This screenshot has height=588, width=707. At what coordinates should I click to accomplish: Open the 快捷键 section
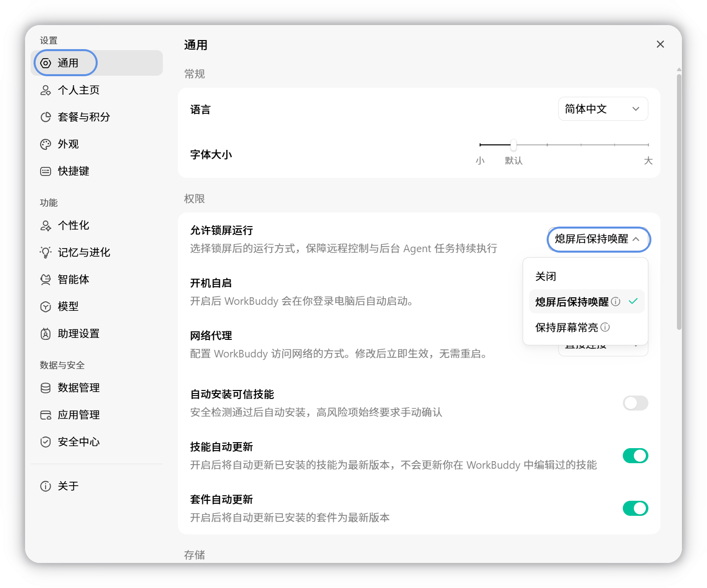pyautogui.click(x=97, y=171)
